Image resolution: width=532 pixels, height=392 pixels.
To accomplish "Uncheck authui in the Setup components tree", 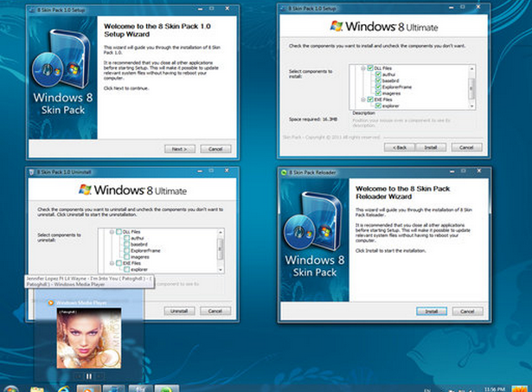I will tap(378, 74).
